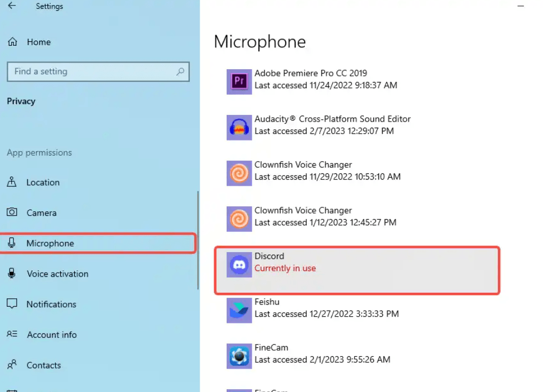Click the FineCam app icon
The image size is (543, 392).
239,356
